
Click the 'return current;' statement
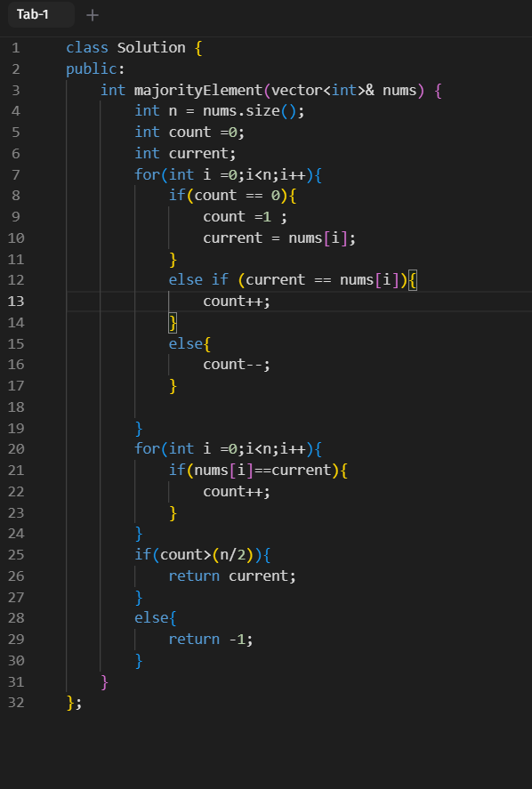(x=232, y=576)
